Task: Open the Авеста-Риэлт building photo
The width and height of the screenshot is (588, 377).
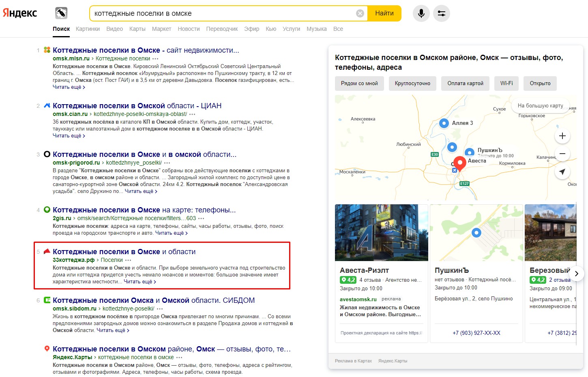Action: (x=382, y=233)
